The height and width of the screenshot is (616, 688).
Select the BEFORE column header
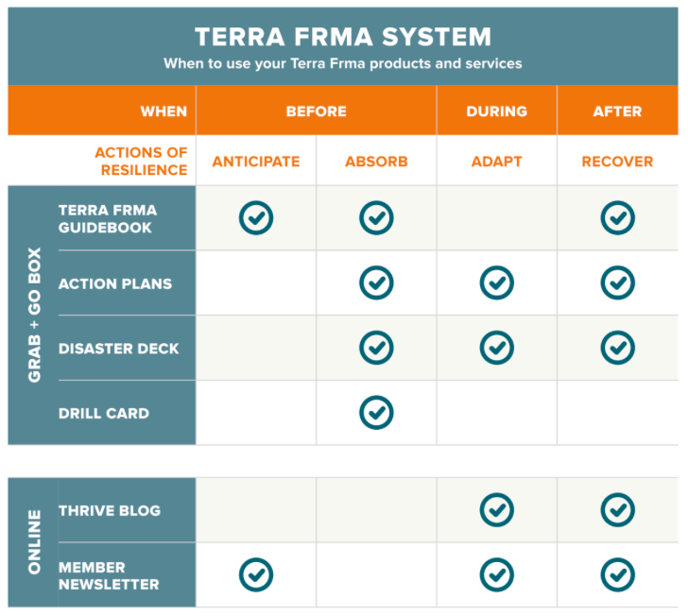pyautogui.click(x=316, y=111)
